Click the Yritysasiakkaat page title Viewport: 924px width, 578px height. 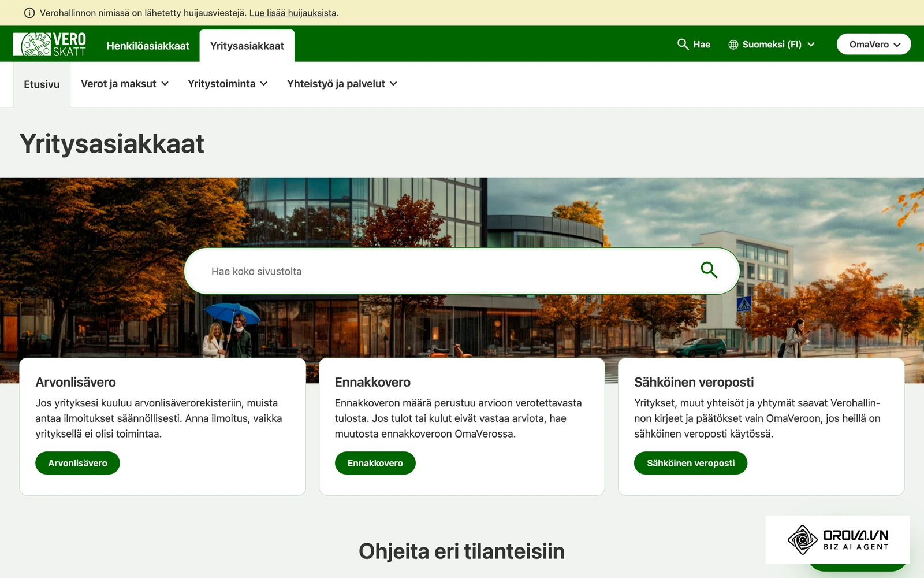[x=112, y=143]
